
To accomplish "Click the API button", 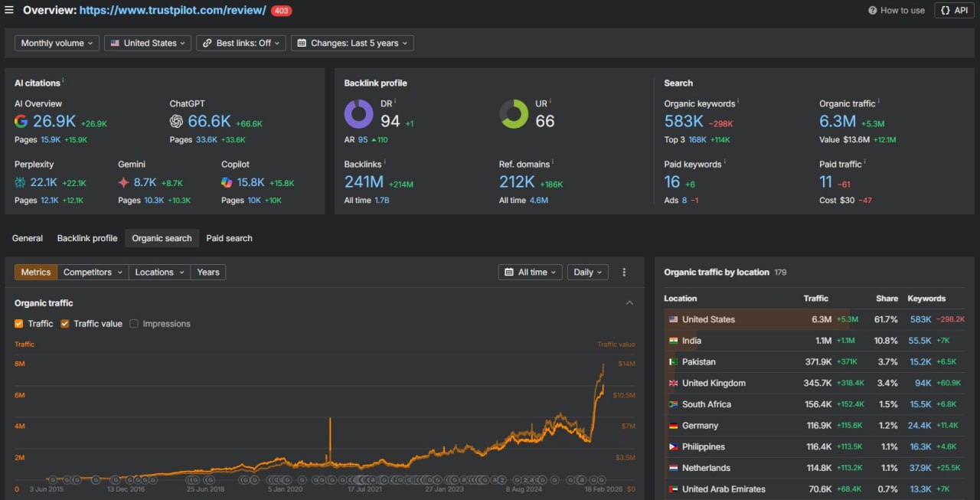I will [x=954, y=11].
